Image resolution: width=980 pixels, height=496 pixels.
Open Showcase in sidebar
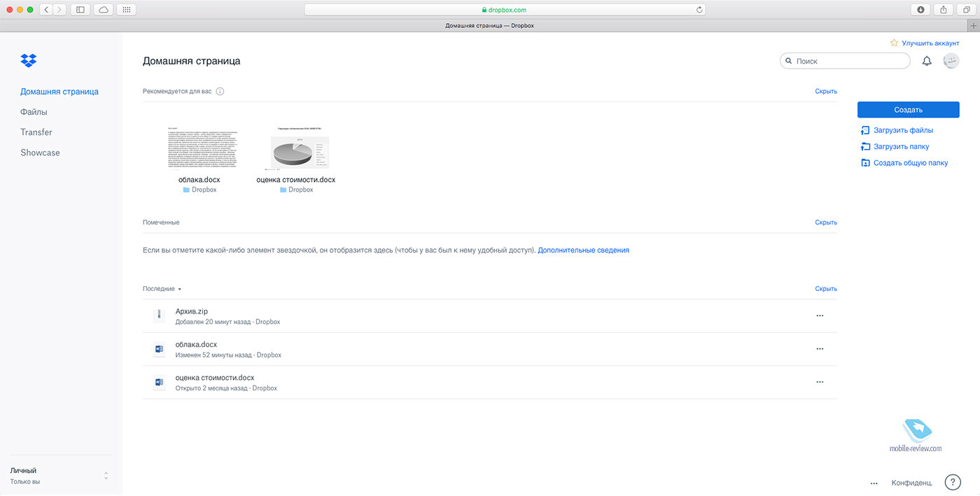[x=40, y=153]
